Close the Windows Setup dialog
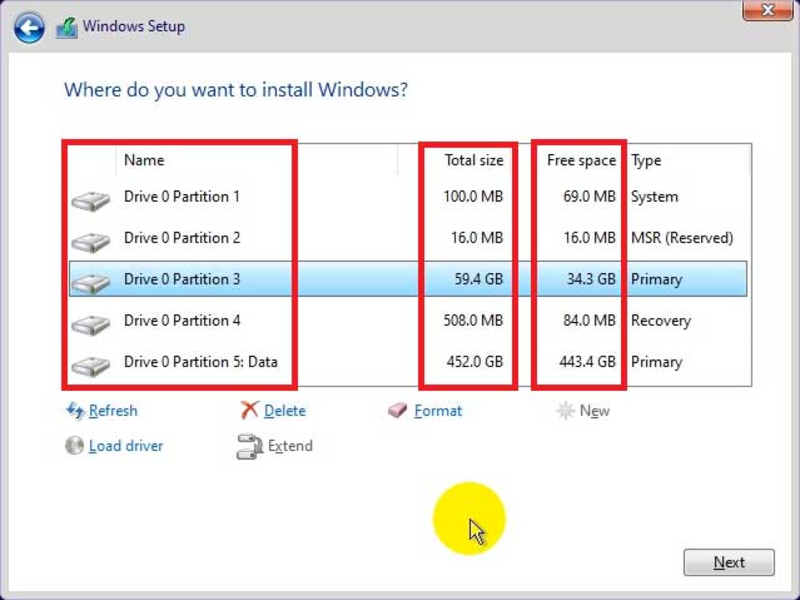 [x=768, y=10]
